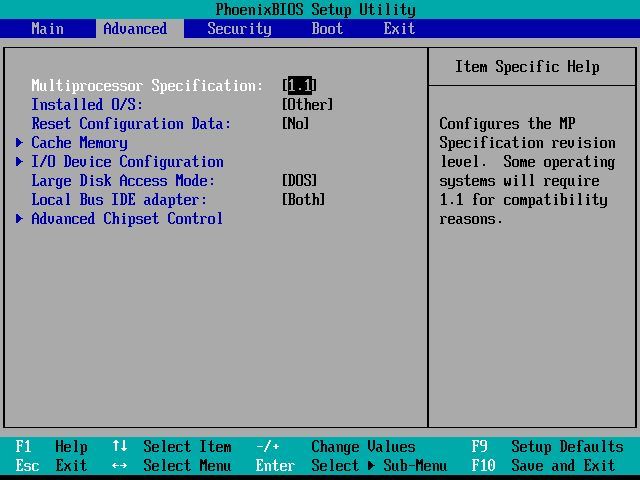Open I/O Device Configuration sub-menu

[127, 162]
